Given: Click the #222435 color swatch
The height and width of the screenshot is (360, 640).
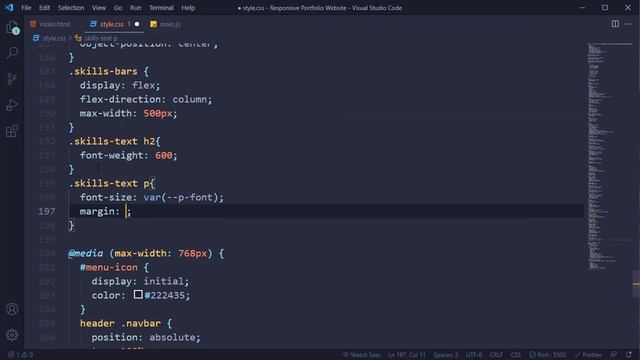Looking at the screenshot, I should click(x=138, y=294).
